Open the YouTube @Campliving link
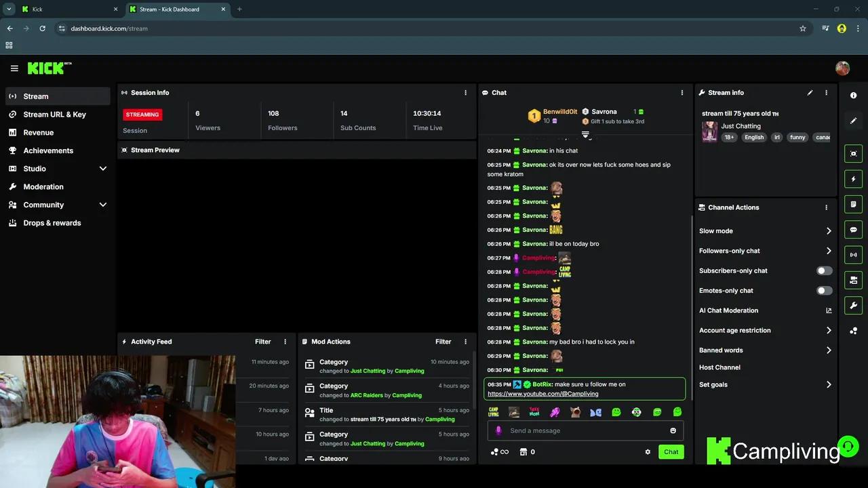Viewport: 868px width, 488px height. click(x=542, y=394)
